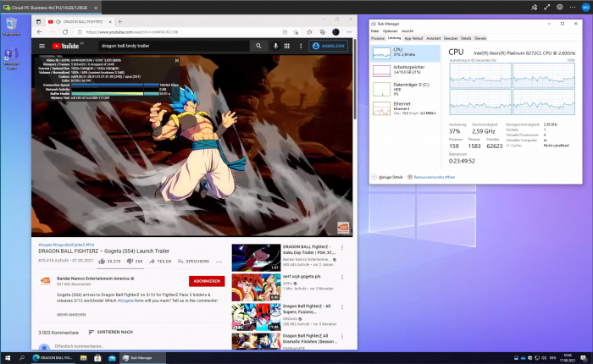This screenshot has height=364, width=593.
Task: Open the YouTube apps grid icon
Action: point(287,46)
